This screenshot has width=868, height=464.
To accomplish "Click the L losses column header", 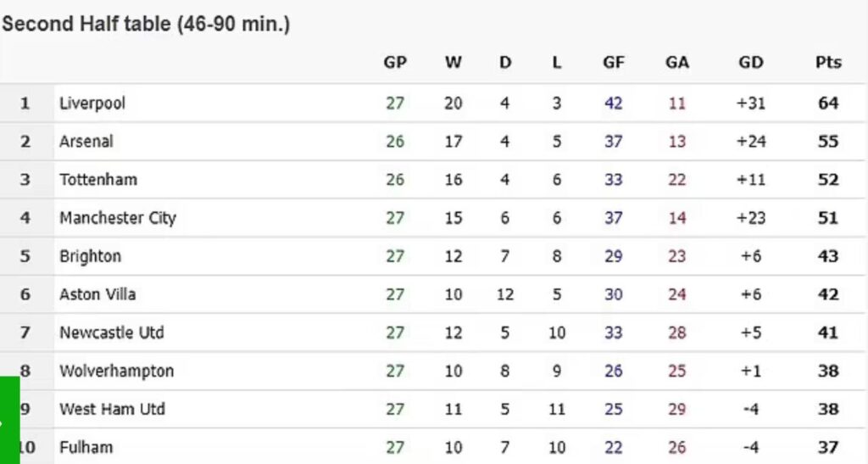I will tap(556, 63).
